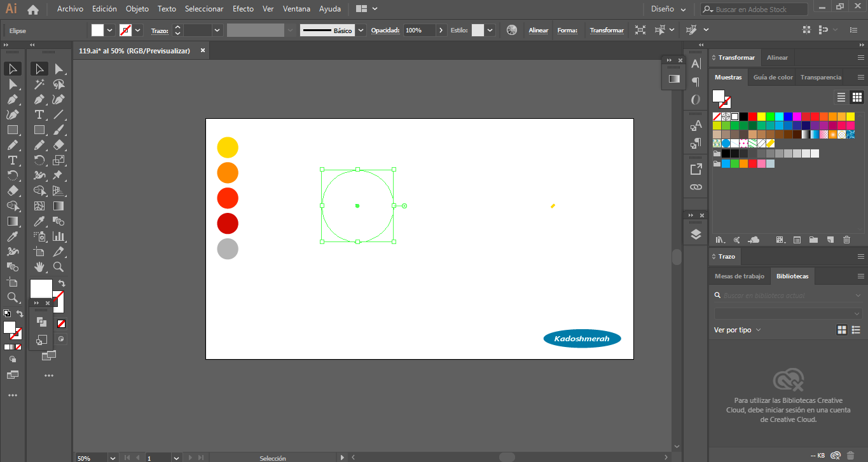Pick the yellow swatch in Muestras first row
The image size is (868, 462).
pos(761,116)
